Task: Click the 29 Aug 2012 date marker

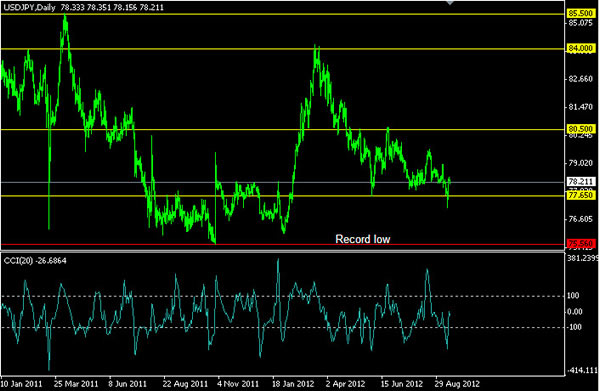Action: 457,384
